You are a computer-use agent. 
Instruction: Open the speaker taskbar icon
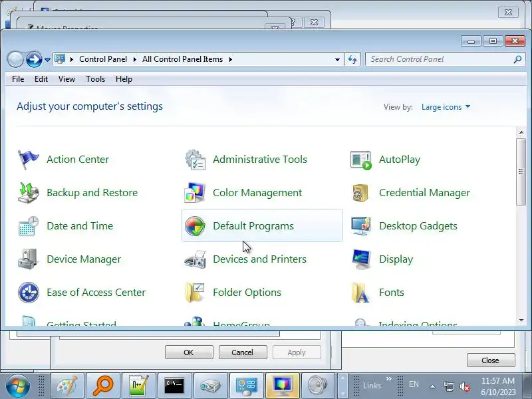[x=318, y=386]
